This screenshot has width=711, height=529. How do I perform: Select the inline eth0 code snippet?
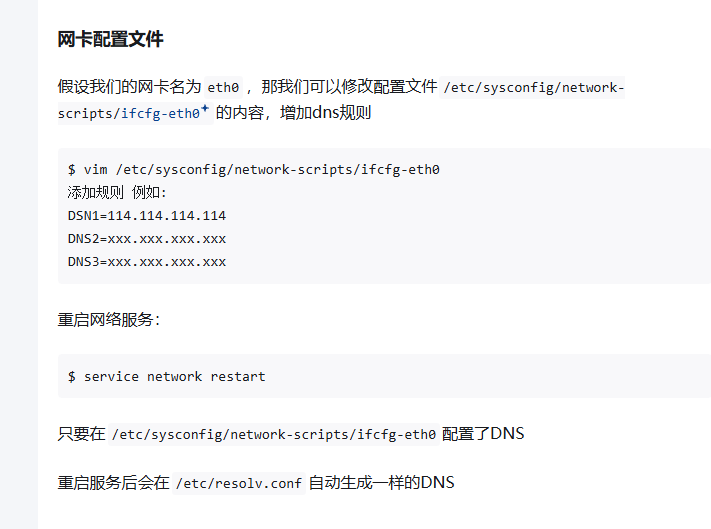[223, 87]
